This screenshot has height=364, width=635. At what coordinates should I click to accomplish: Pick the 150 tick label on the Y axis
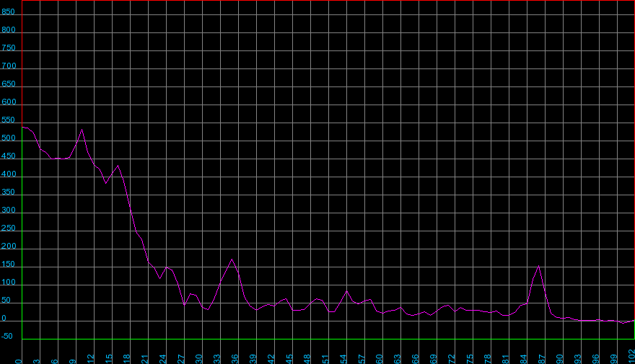(9, 264)
